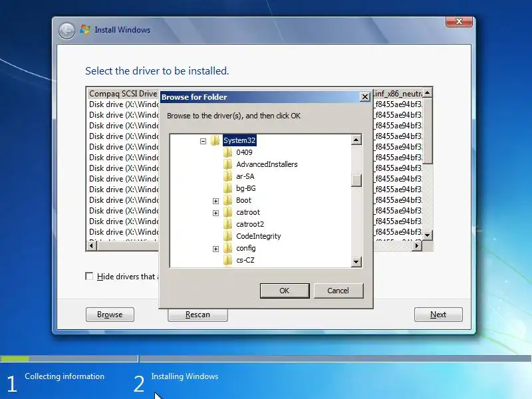Viewport: 532px width, 399px height.
Task: Select the bg-BG folder label
Action: [245, 188]
